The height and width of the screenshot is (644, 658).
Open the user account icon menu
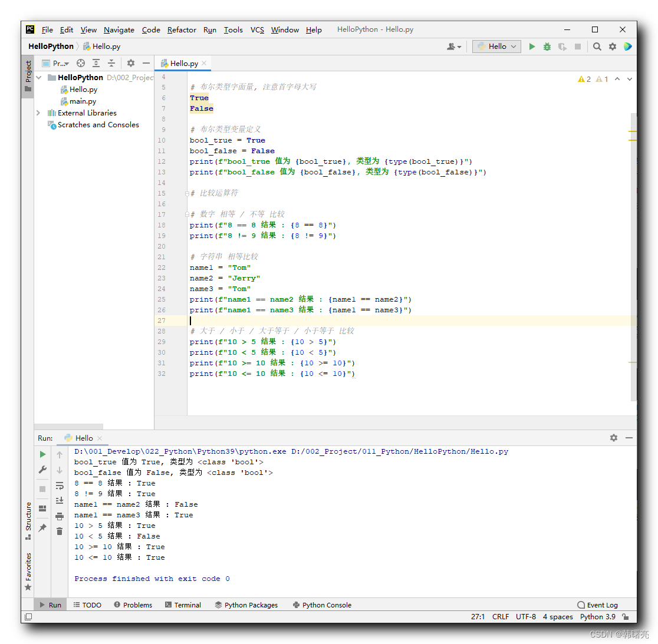(453, 47)
